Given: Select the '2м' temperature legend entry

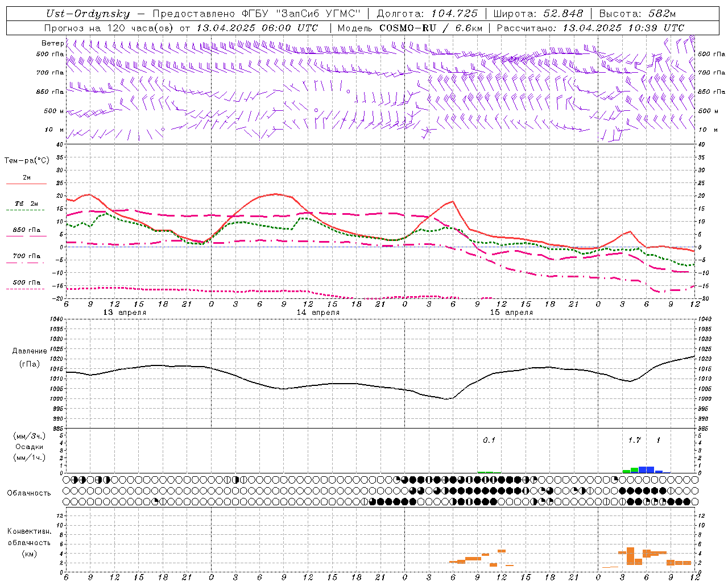Looking at the screenshot, I should pyautogui.click(x=27, y=177).
